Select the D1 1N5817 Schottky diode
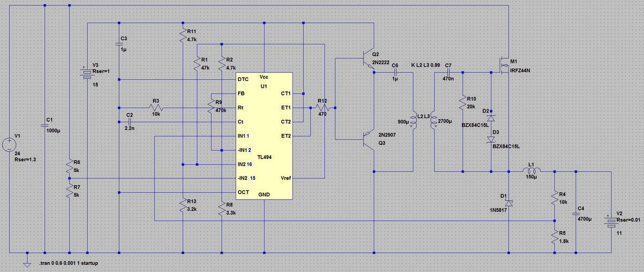The width and height of the screenshot is (644, 272). pos(509,203)
